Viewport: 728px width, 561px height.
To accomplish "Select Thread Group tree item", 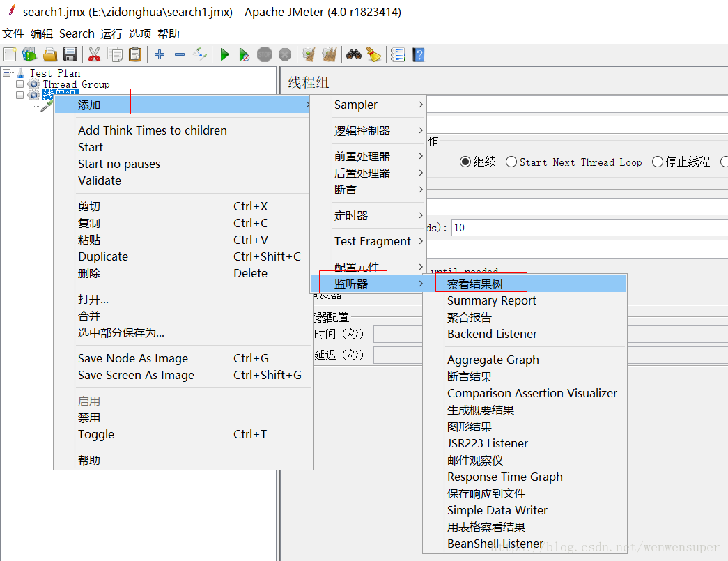I will coord(76,84).
